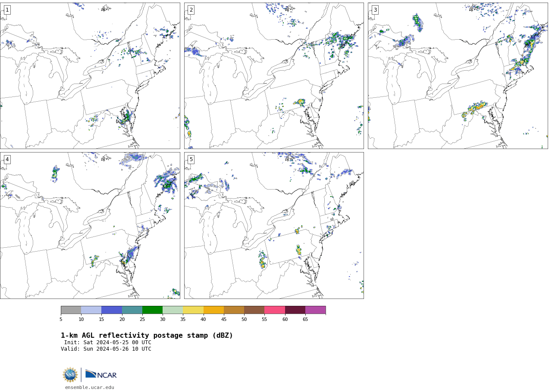Image resolution: width=552 pixels, height=392 pixels.
Task: Open ensemble member 4 reflectivity map
Action: click(90, 225)
